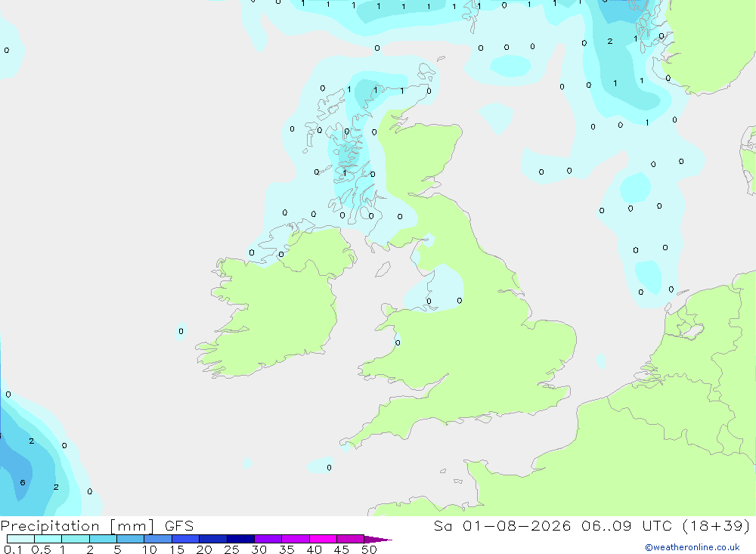Pick the 2–5 mm legend color swatch
The image size is (756, 554).
[103, 539]
